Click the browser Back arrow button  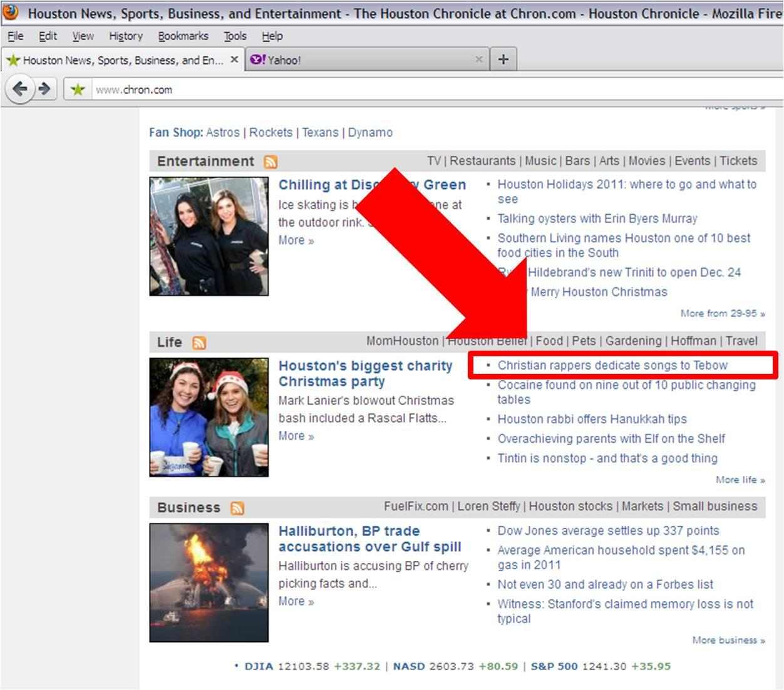click(x=20, y=89)
